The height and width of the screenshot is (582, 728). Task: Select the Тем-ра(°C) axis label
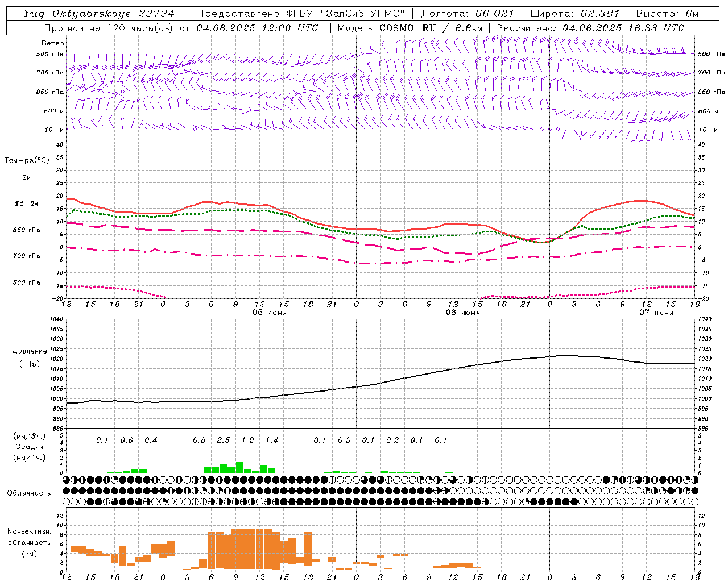click(x=27, y=161)
